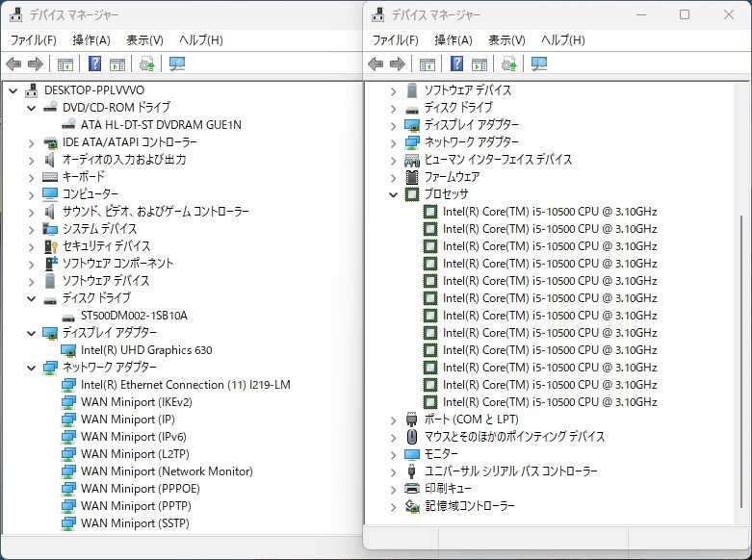The height and width of the screenshot is (560, 752).
Task: Select マウスとそのほかのポインティング デバイス category
Action: [514, 436]
